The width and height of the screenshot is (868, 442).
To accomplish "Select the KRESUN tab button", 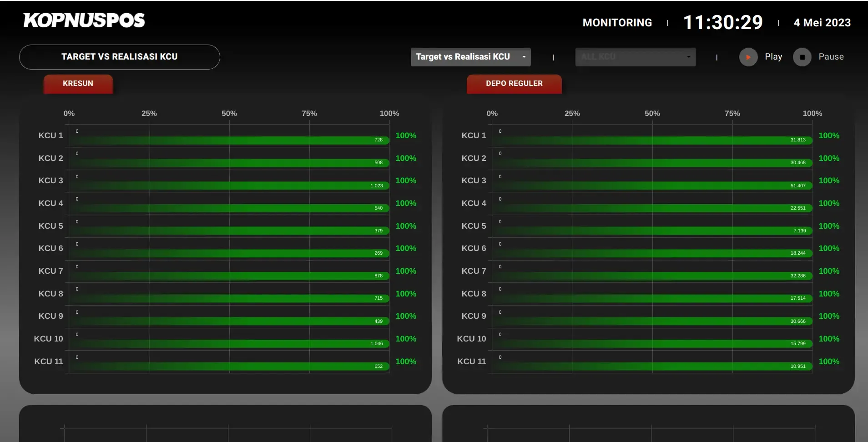I will pos(78,84).
